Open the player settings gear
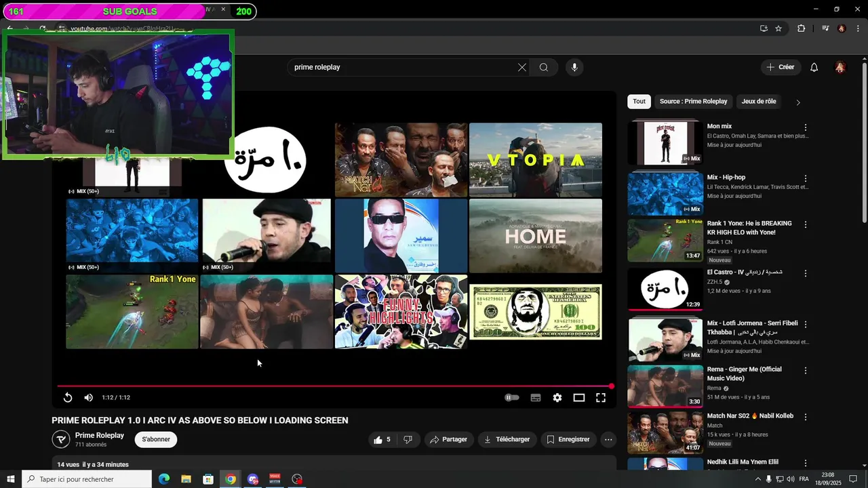This screenshot has width=868, height=488. (557, 398)
